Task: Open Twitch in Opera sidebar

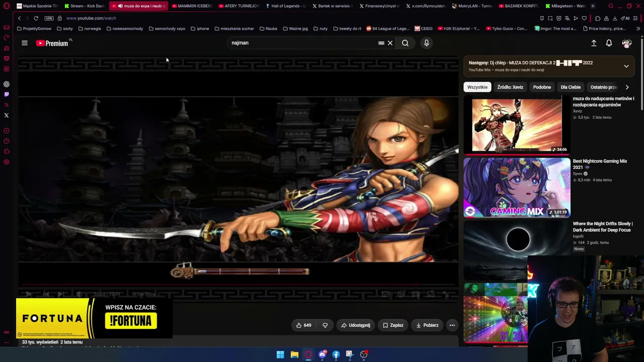Action: pos(7,94)
